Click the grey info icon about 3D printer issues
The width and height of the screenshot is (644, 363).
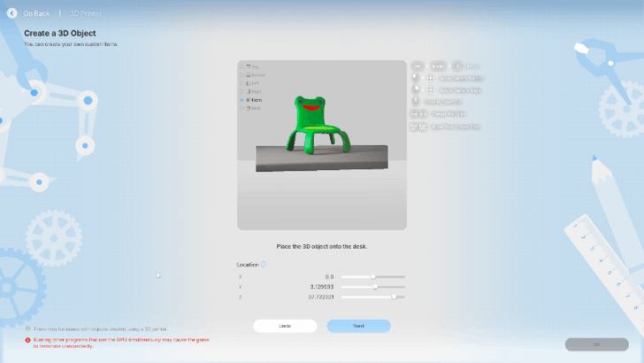click(x=27, y=328)
